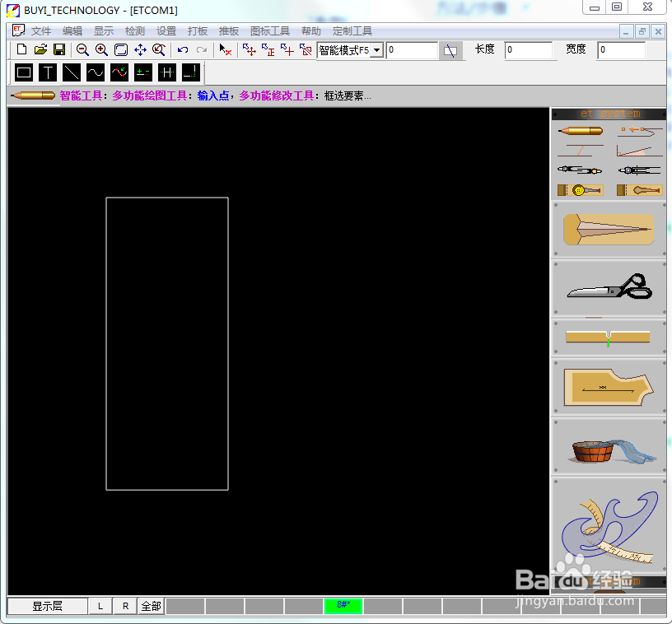Undo the last action

183,50
